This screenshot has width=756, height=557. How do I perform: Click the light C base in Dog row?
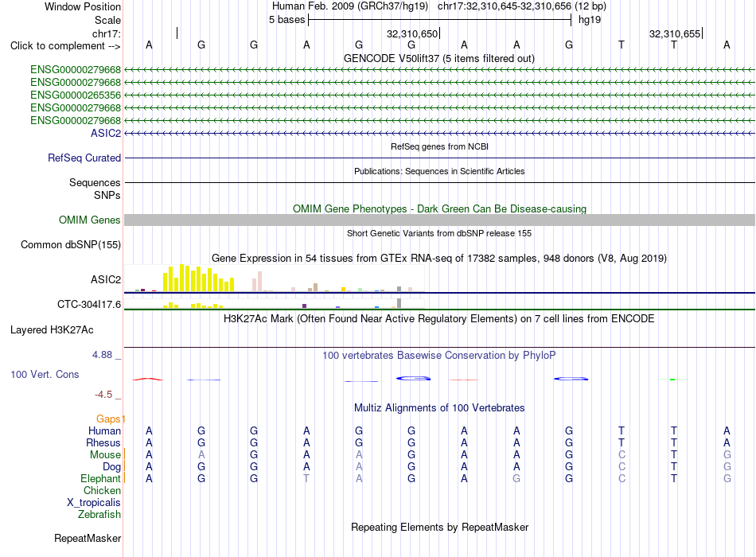coord(622,467)
